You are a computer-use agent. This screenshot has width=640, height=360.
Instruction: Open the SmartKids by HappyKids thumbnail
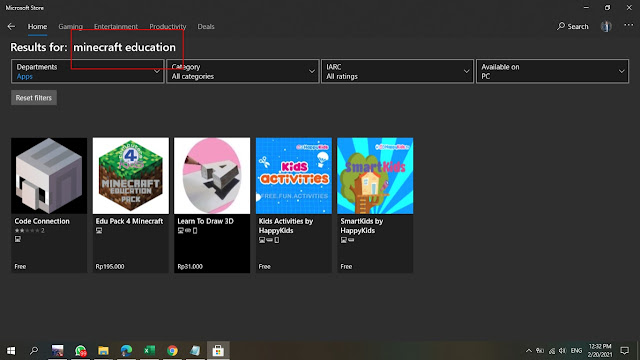click(375, 176)
